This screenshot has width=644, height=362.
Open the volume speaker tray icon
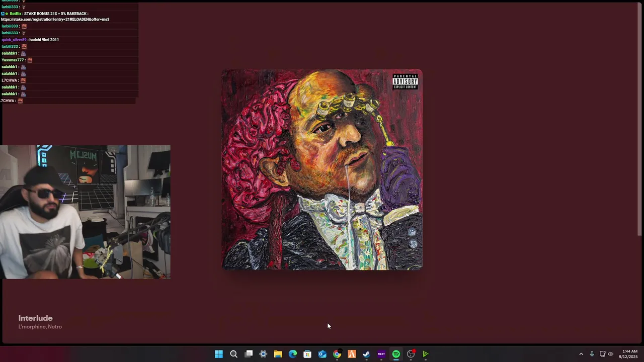(x=610, y=354)
